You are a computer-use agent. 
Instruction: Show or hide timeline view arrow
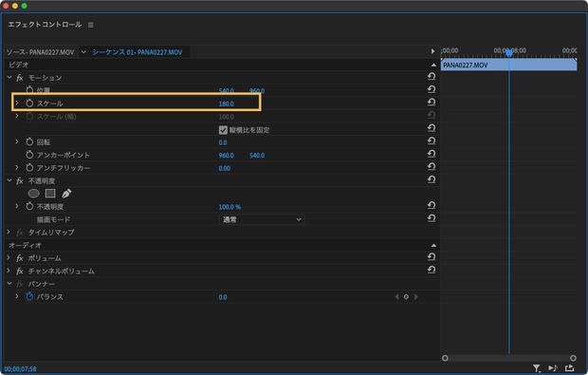(432, 51)
